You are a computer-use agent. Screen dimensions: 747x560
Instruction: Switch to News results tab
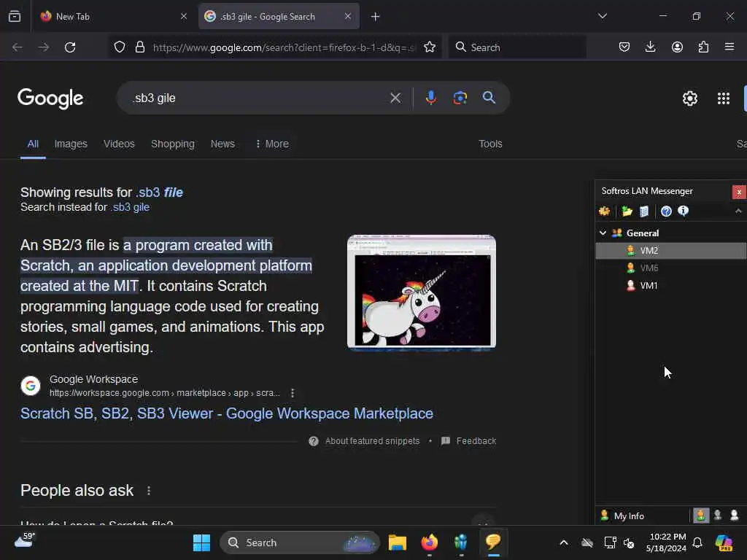pyautogui.click(x=222, y=144)
